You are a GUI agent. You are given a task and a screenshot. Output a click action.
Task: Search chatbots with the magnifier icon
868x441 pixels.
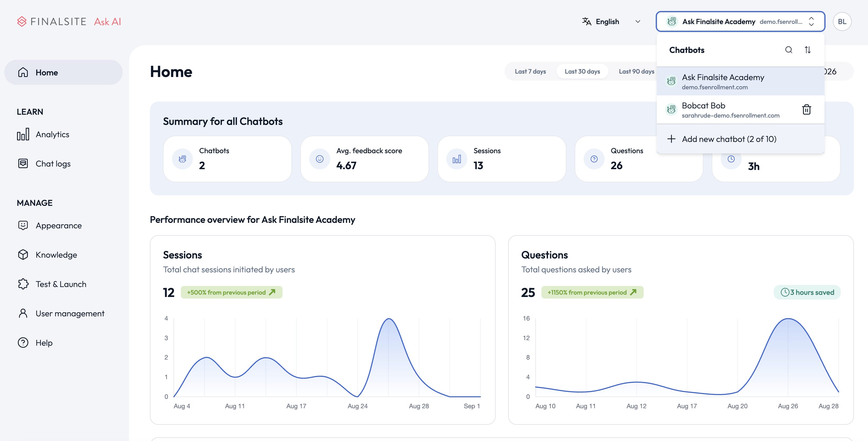coord(789,50)
